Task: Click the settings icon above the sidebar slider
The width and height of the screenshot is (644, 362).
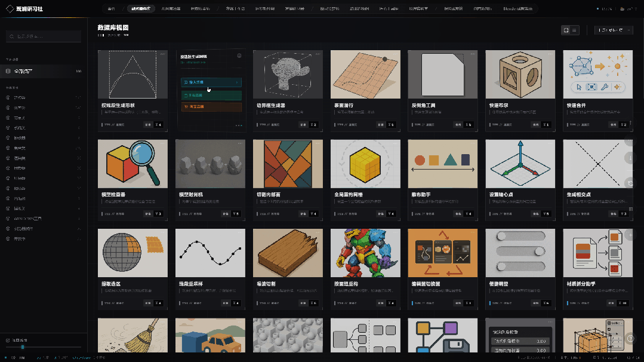Action: tap(8, 340)
